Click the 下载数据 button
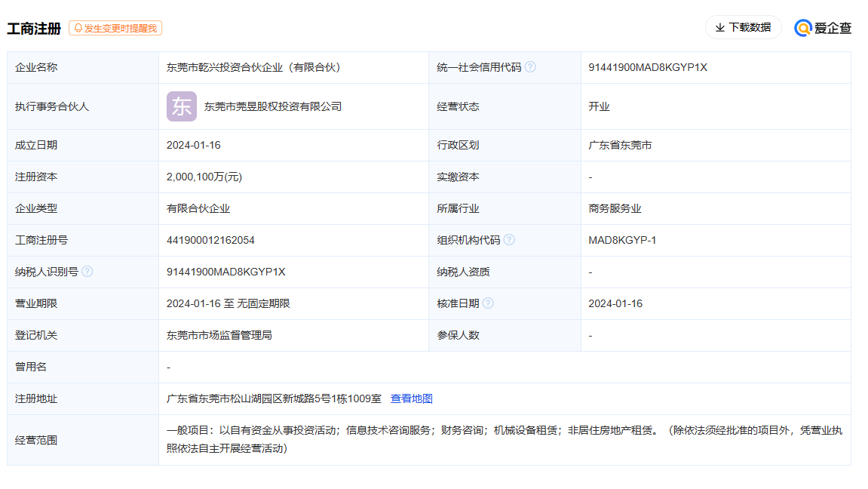Screen dimensions: 868x489 744,26
